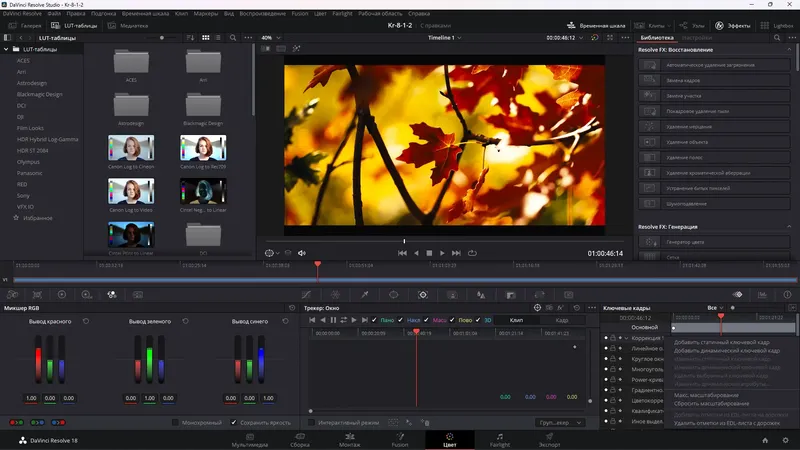This screenshot has height=450, width=800.
Task: Expand the Timeline 1 dropdown
Action: 443,38
